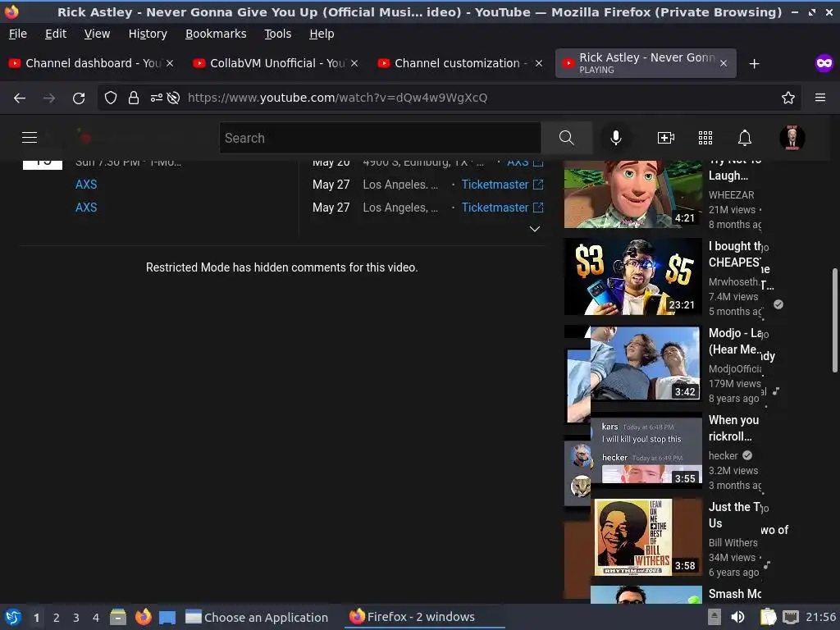840x630 pixels.
Task: Click the clock showing 21:56
Action: [820, 617]
